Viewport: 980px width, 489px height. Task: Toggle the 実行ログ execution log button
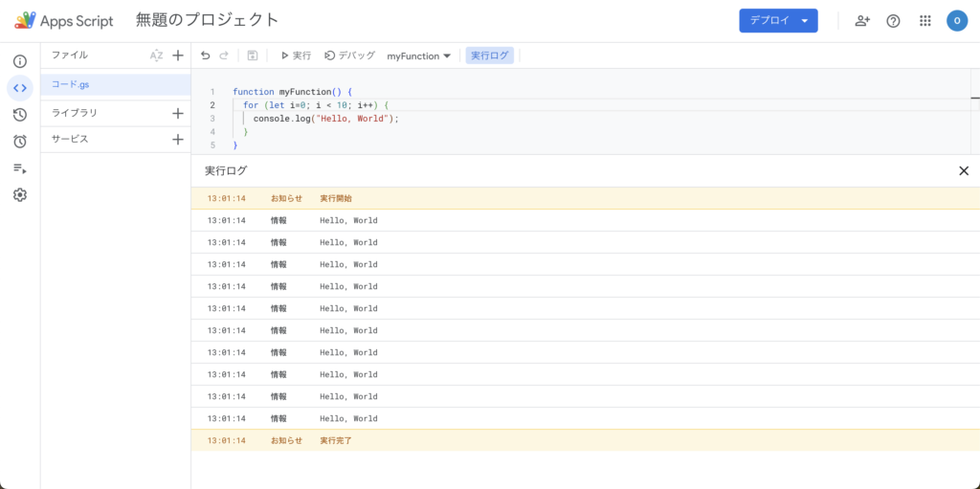tap(490, 56)
